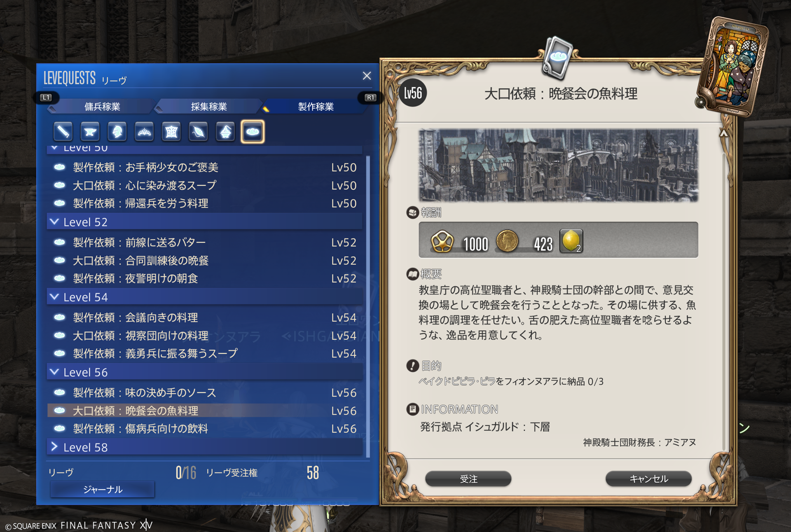Click the キャンセル button
Viewport: 791px width, 532px height.
(648, 479)
